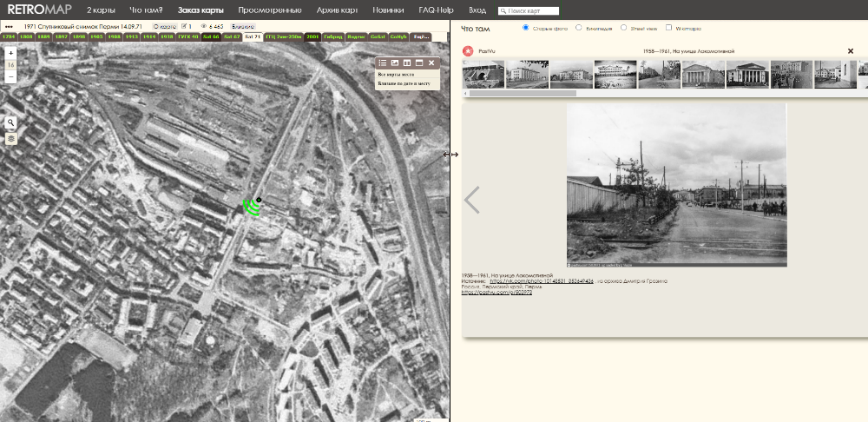Switch to the Sat 66 map tab
This screenshot has width=868, height=422.
211,36
